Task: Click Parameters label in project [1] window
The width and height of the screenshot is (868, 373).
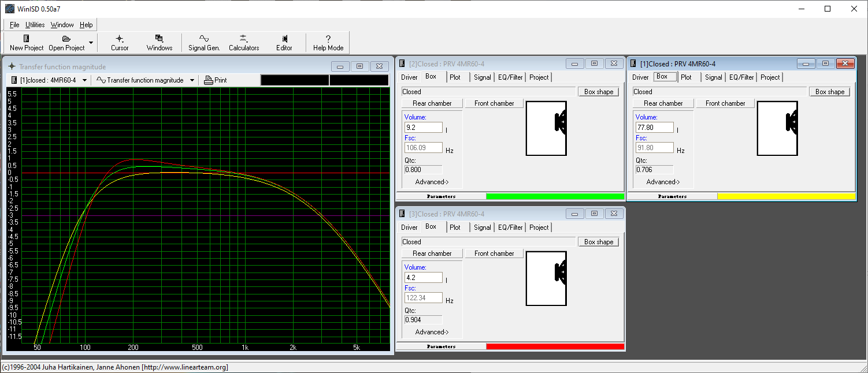Action: tap(672, 196)
